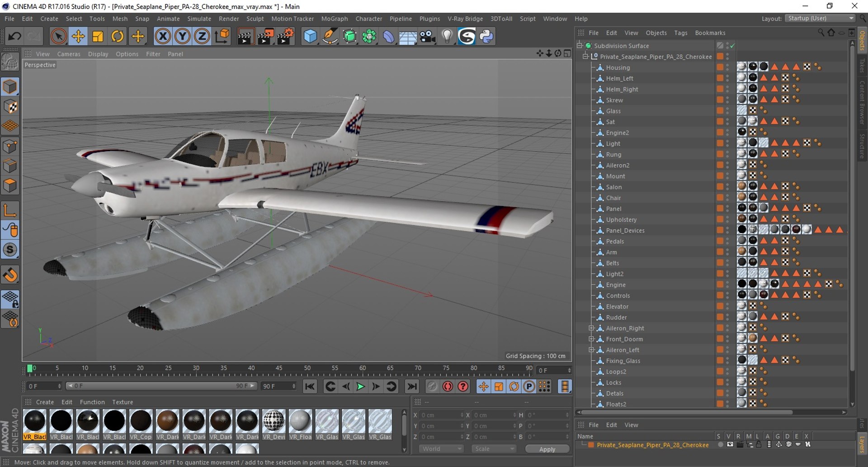Select the VR_Cop material swatch
The height and width of the screenshot is (467, 868).
click(x=141, y=424)
